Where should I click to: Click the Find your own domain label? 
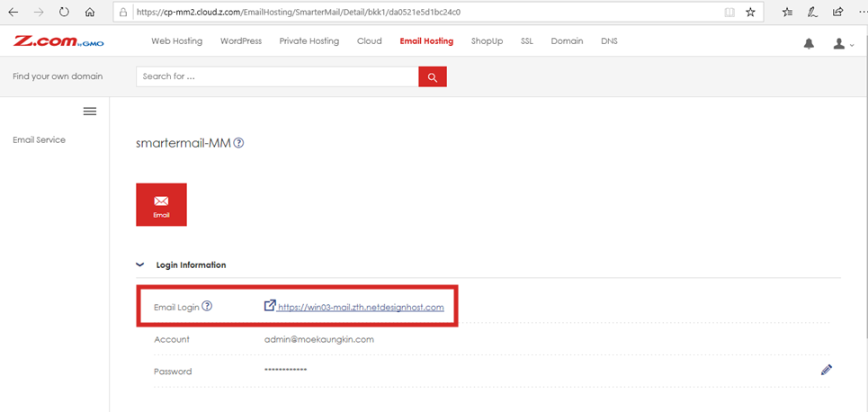(58, 76)
